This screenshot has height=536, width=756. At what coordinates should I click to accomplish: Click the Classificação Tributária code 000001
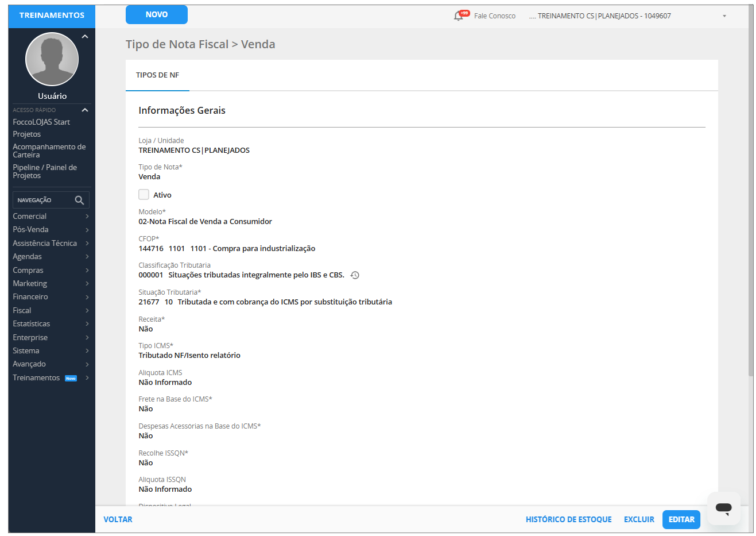[x=150, y=275]
